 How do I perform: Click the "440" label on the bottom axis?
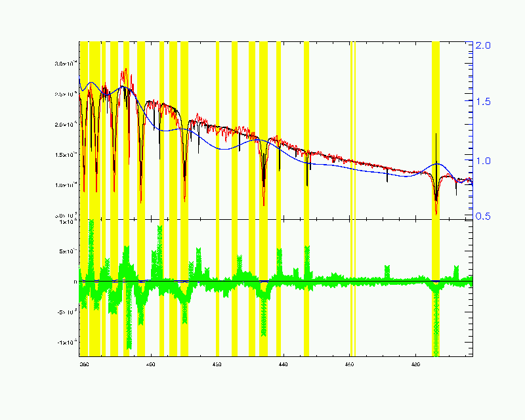(283, 365)
